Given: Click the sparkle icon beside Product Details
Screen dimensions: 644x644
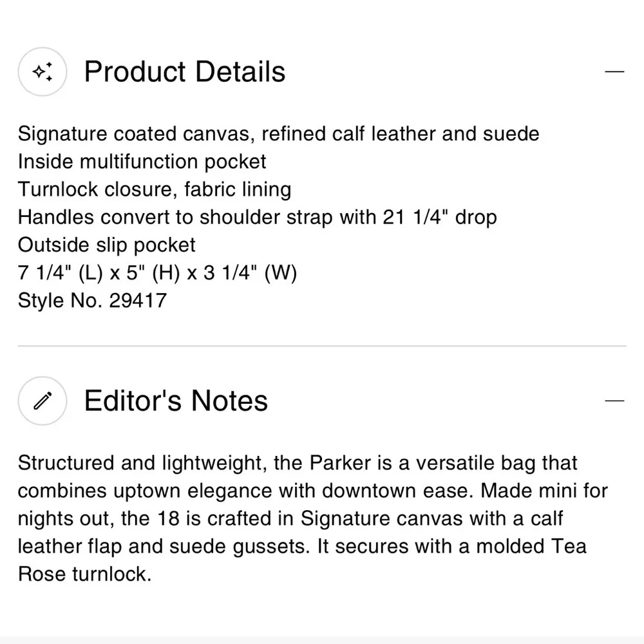Looking at the screenshot, I should click(43, 72).
